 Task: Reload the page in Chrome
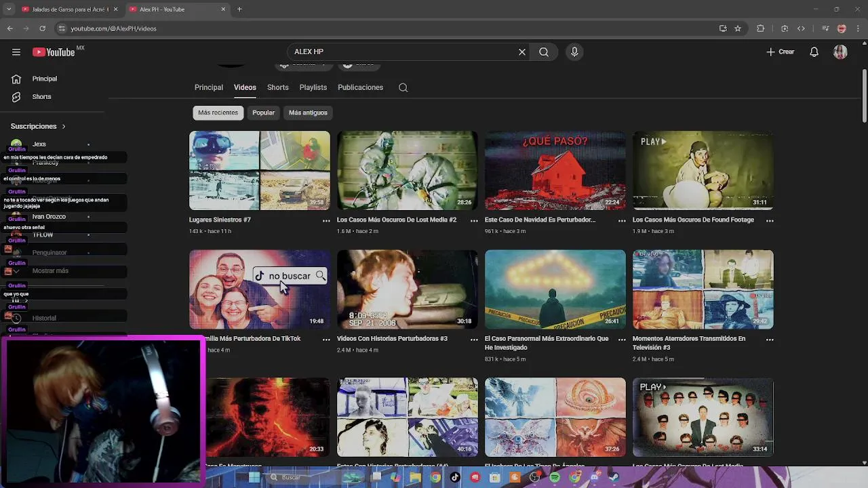tap(42, 28)
